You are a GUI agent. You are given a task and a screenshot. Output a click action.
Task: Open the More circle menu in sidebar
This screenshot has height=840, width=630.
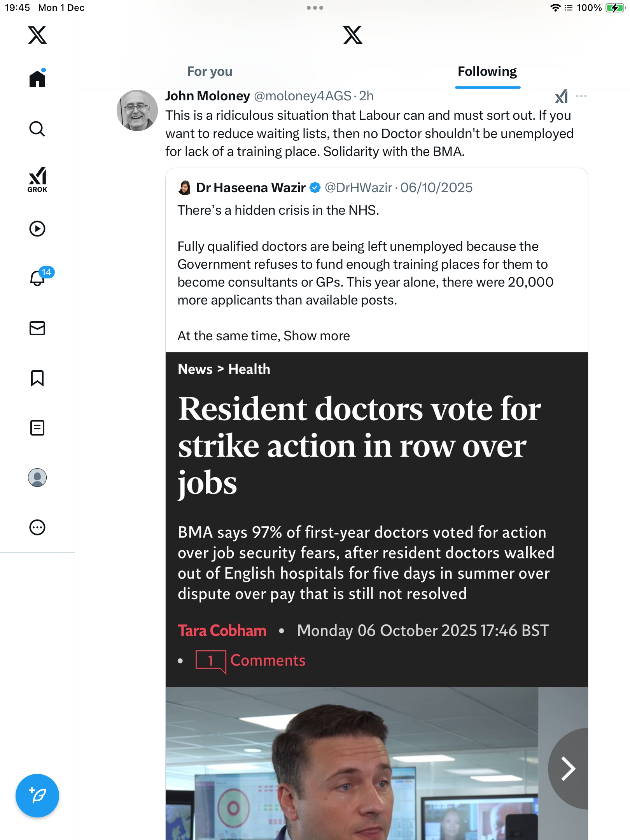point(37,527)
